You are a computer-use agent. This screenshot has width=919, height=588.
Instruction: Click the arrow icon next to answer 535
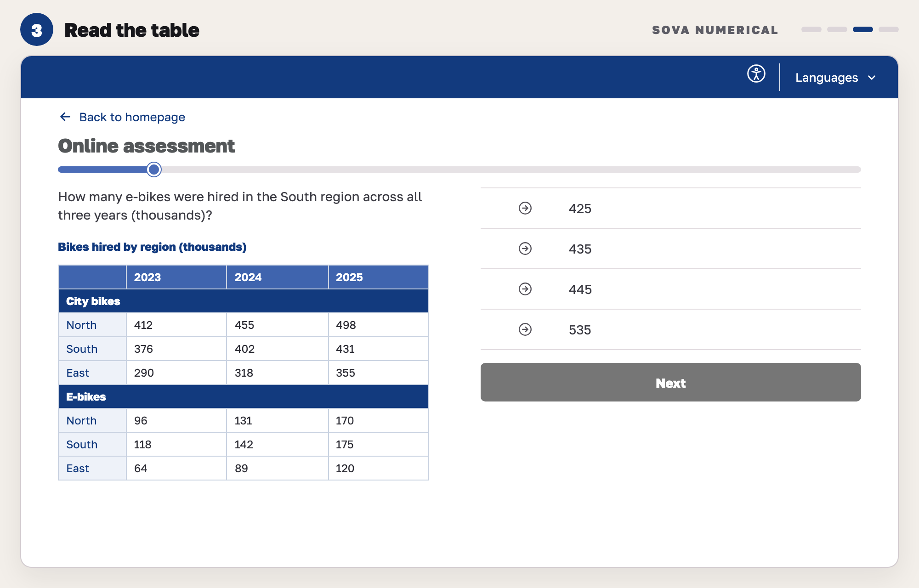pyautogui.click(x=525, y=329)
